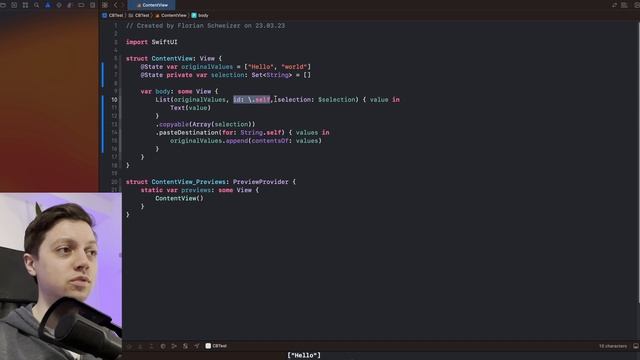
Task: Open the test navigator diamond icon
Action: click(59, 5)
